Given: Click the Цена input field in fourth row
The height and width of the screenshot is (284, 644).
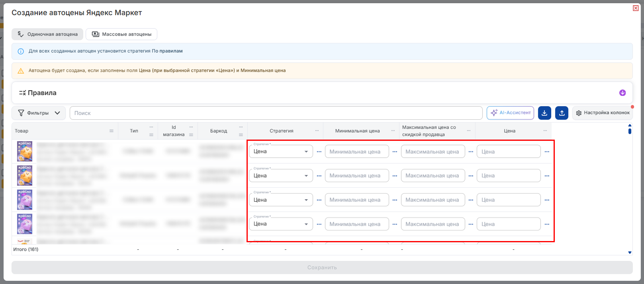Looking at the screenshot, I should pos(509,224).
